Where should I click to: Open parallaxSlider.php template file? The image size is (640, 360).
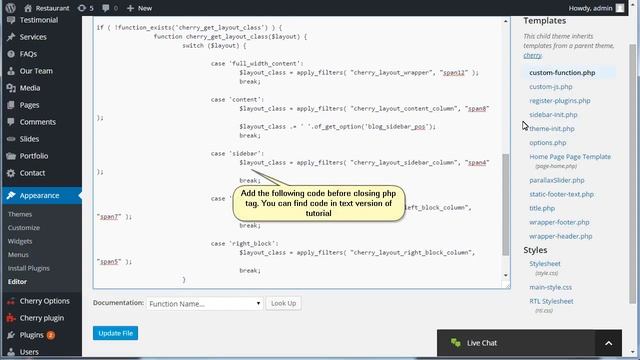(x=557, y=180)
